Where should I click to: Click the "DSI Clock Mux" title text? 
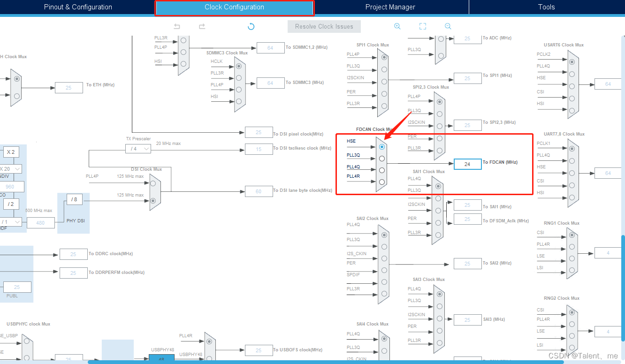click(146, 169)
